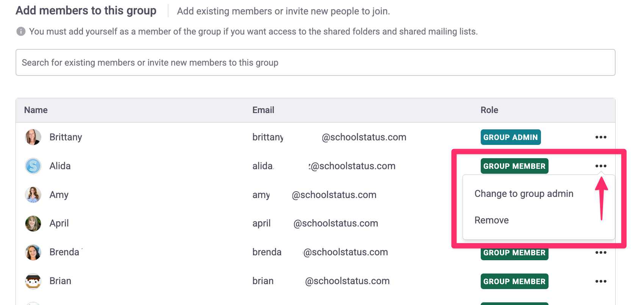Click the Role column header
This screenshot has height=305, width=644.
click(489, 110)
